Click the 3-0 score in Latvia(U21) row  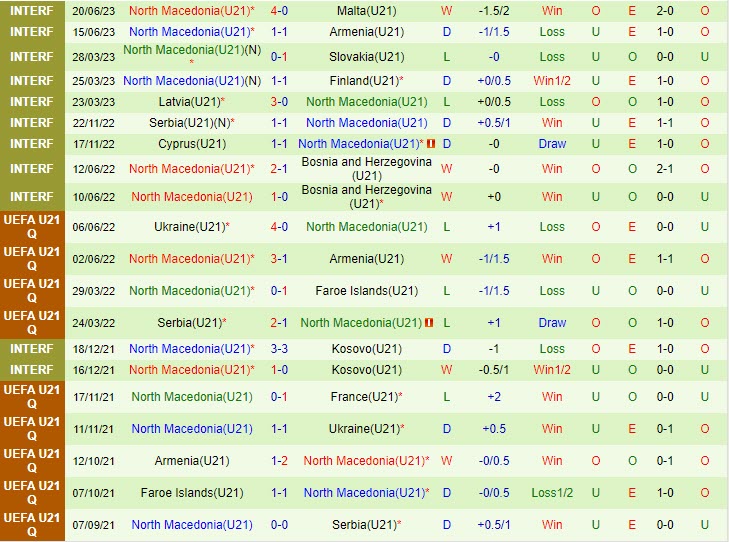[279, 102]
